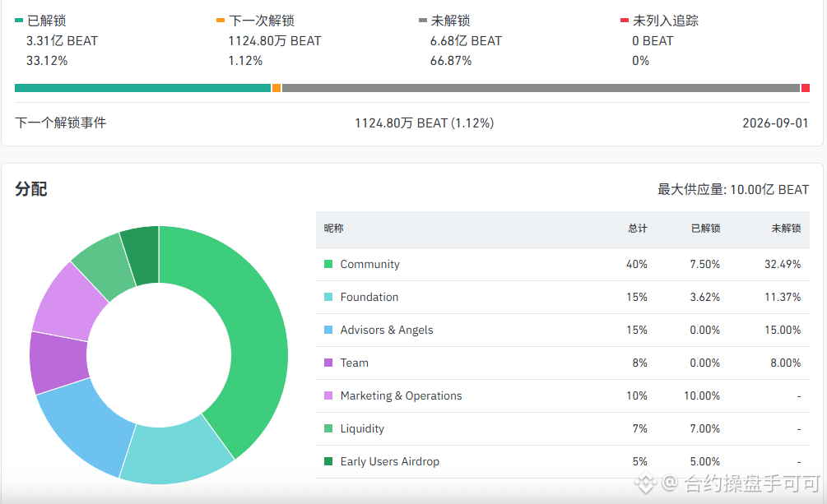Viewport: 827px width, 504px height.
Task: Select the Early Users Airdrop row name
Action: [x=390, y=461]
